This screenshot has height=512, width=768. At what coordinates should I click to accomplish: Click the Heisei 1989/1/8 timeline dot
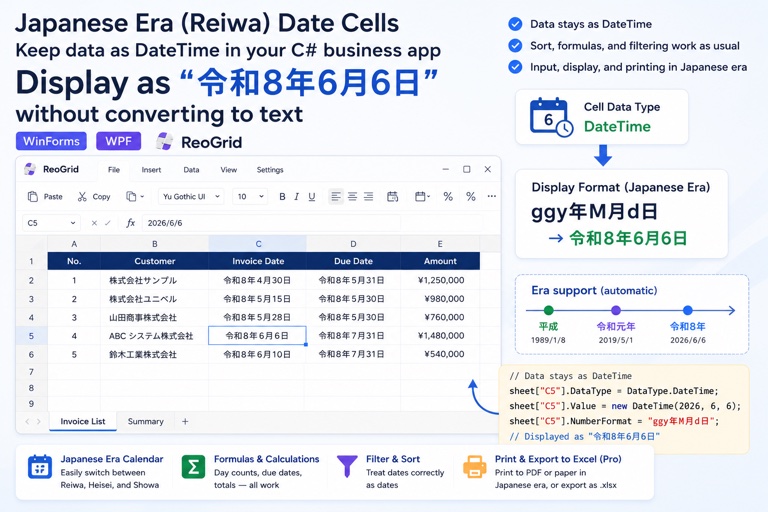coord(549,310)
